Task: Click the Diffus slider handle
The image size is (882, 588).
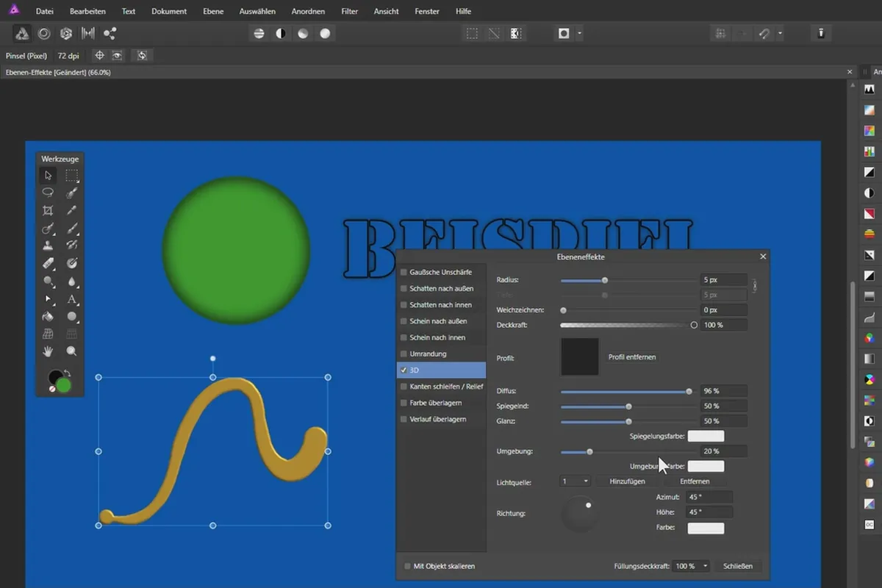Action: pos(689,392)
